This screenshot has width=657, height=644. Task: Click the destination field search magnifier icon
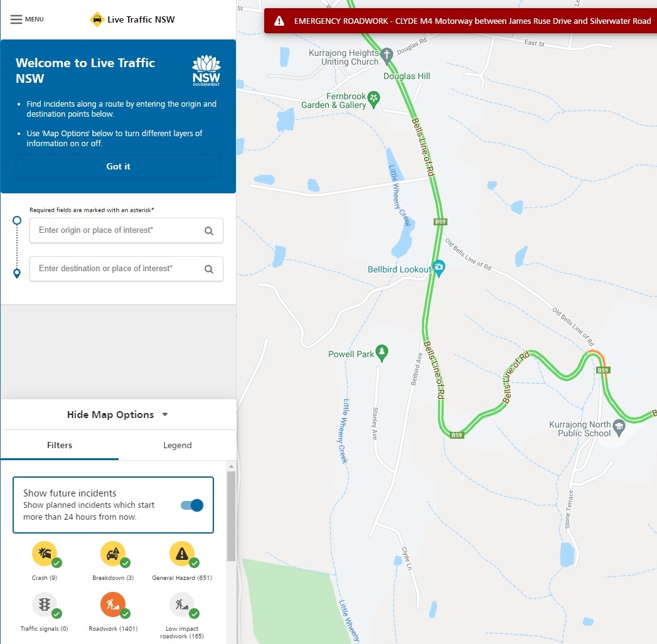[x=209, y=269]
